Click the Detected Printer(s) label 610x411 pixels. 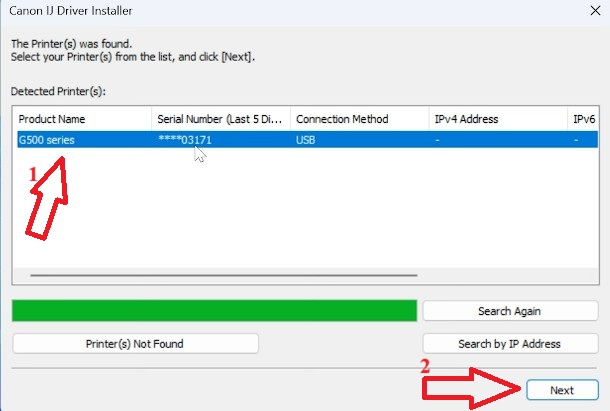(58, 91)
